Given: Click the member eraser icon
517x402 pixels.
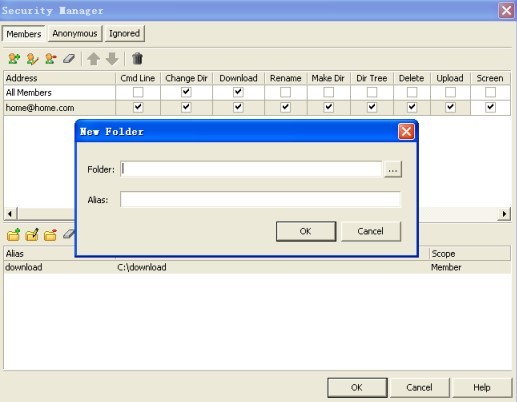Looking at the screenshot, I should pos(69,59).
